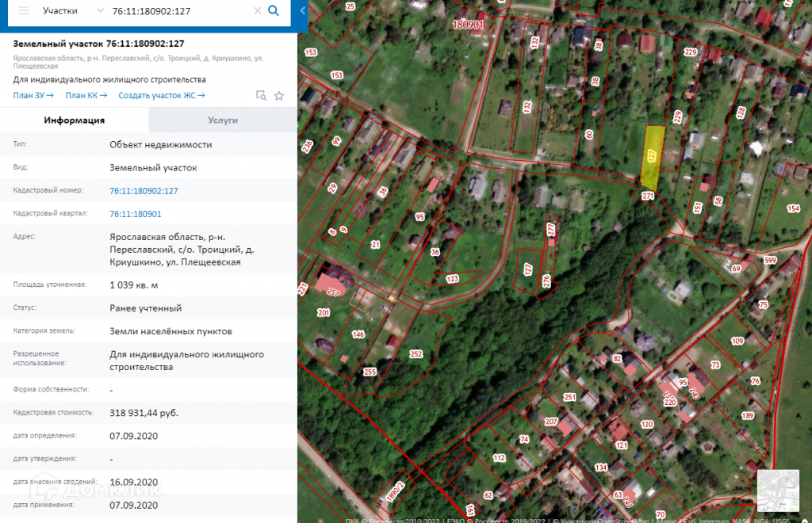This screenshot has width=812, height=523.
Task: Click parcel label 255 on map
Action: point(370,372)
